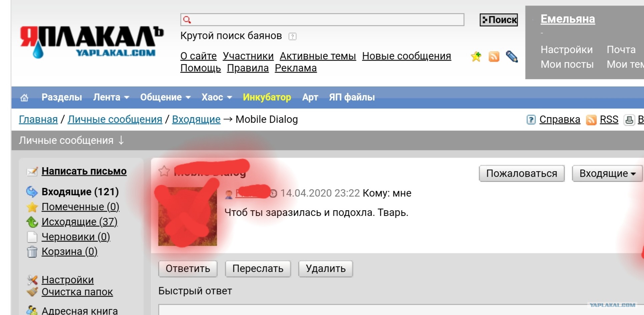
Task: Open the Входящие folder dropdown button
Action: (607, 174)
